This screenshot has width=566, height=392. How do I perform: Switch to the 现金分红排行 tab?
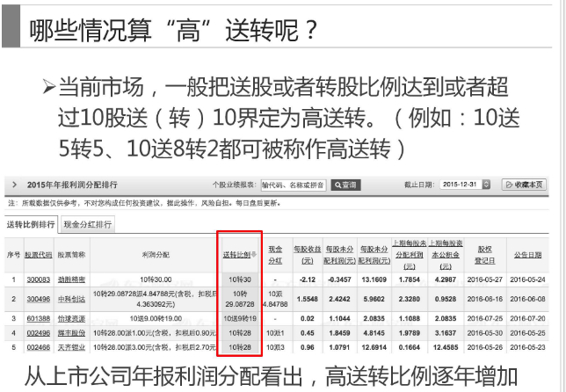pyautogui.click(x=88, y=224)
